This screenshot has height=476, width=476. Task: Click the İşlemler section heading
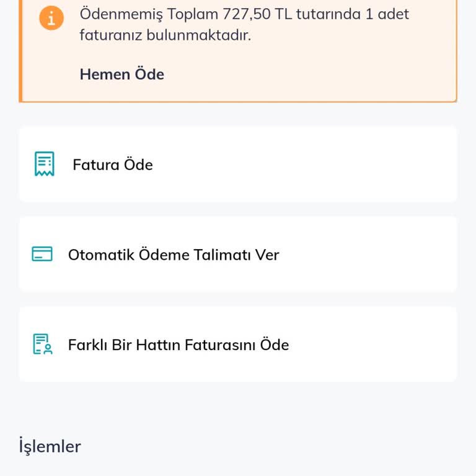point(50,446)
